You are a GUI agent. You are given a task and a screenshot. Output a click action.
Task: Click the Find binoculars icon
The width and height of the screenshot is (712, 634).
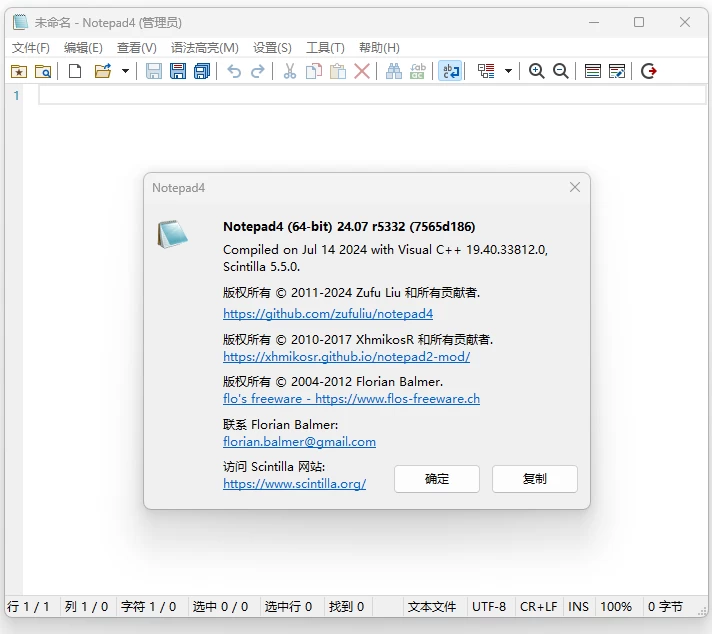pos(393,71)
